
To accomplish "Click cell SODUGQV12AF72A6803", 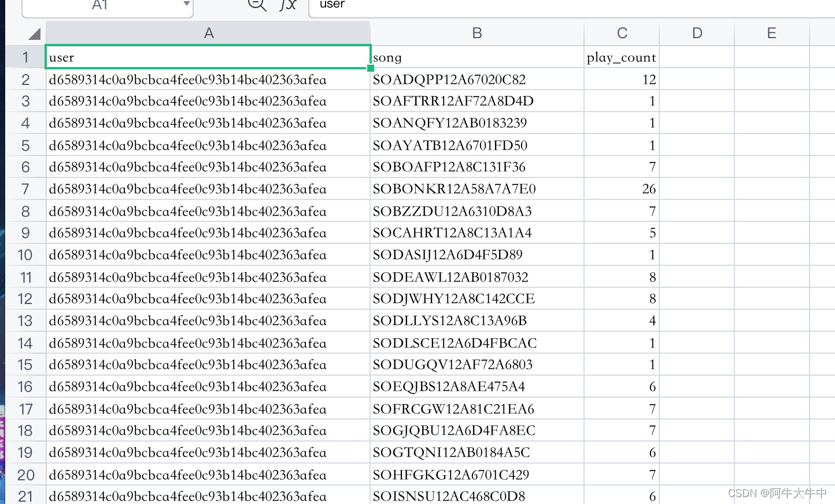I will (477, 365).
